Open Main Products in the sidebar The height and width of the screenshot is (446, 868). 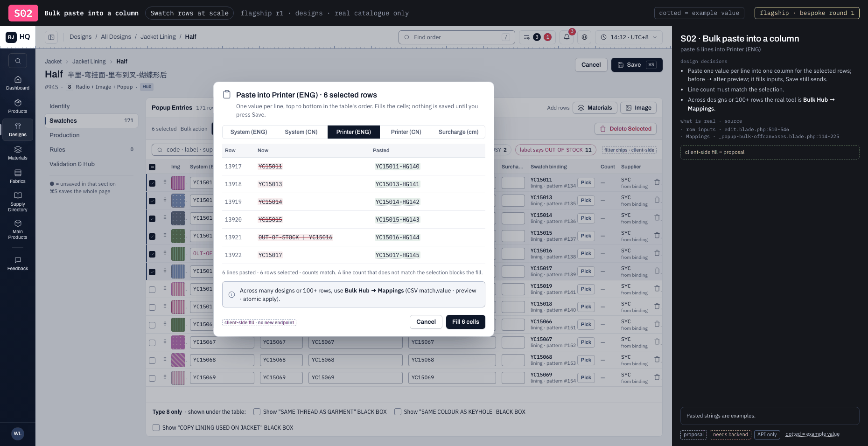coord(18,229)
